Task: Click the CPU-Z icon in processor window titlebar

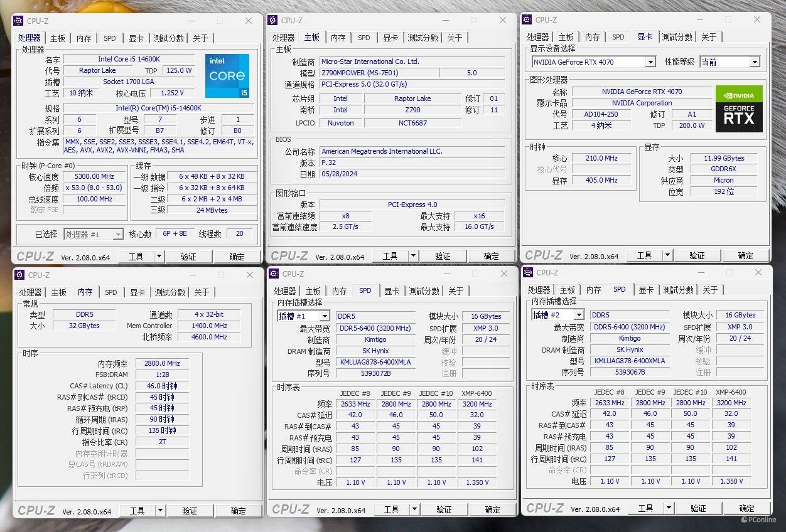Action: (x=19, y=21)
